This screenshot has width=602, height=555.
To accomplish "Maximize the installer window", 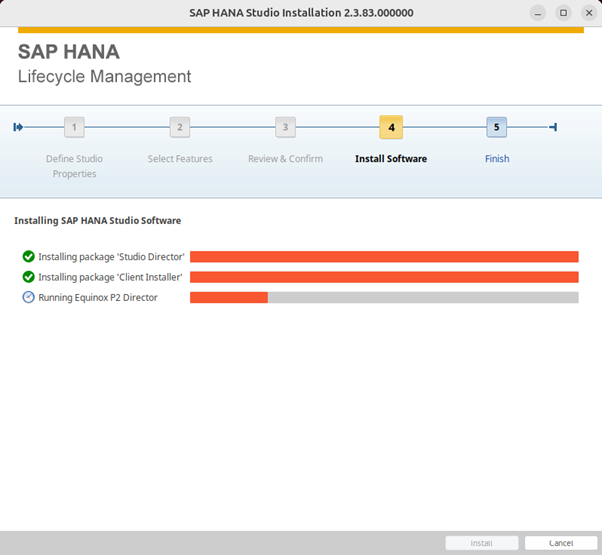I will pyautogui.click(x=563, y=13).
